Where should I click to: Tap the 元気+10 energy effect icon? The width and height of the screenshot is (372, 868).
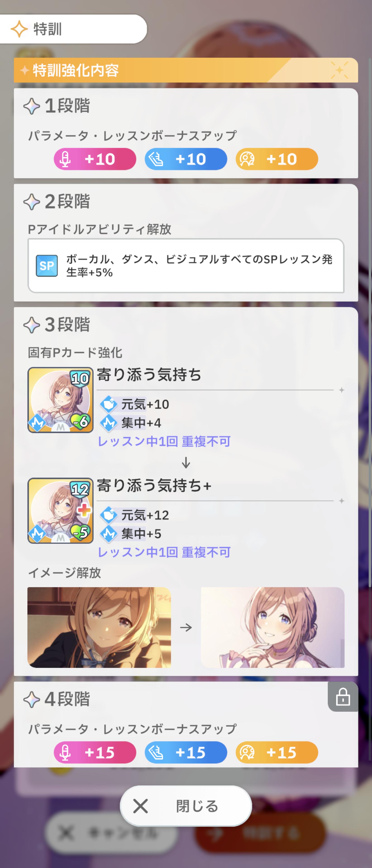coord(109,404)
